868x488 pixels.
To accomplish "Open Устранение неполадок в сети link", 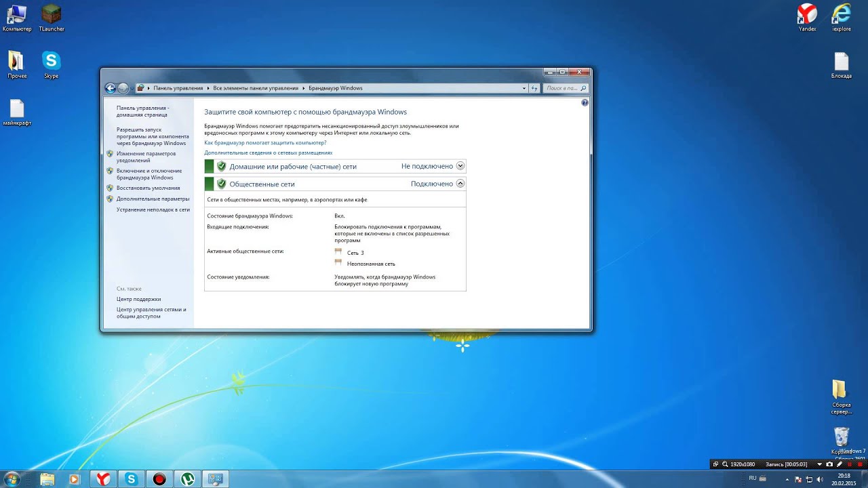I will 153,209.
